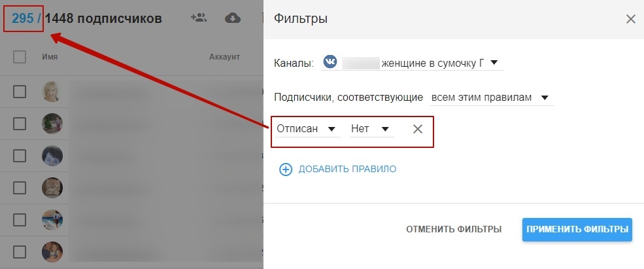The image size is (644, 269).
Task: Click the VK logo in Каналы row
Action: (x=330, y=63)
